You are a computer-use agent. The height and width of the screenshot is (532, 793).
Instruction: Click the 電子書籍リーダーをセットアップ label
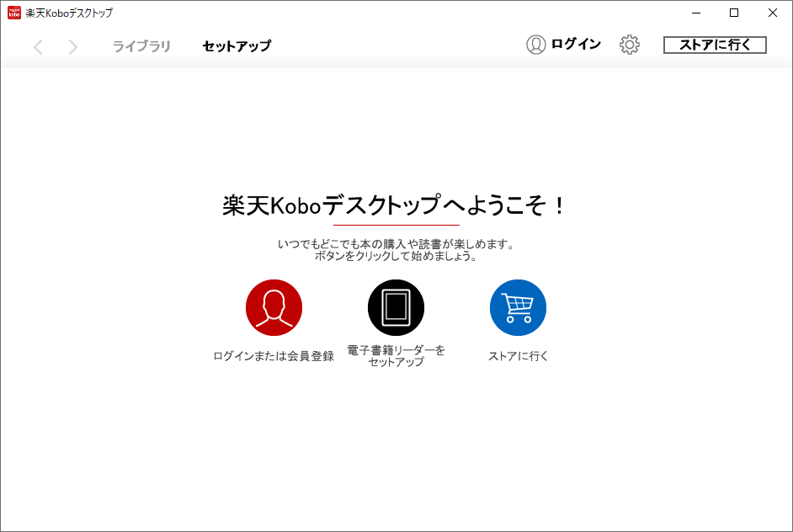pyautogui.click(x=396, y=355)
